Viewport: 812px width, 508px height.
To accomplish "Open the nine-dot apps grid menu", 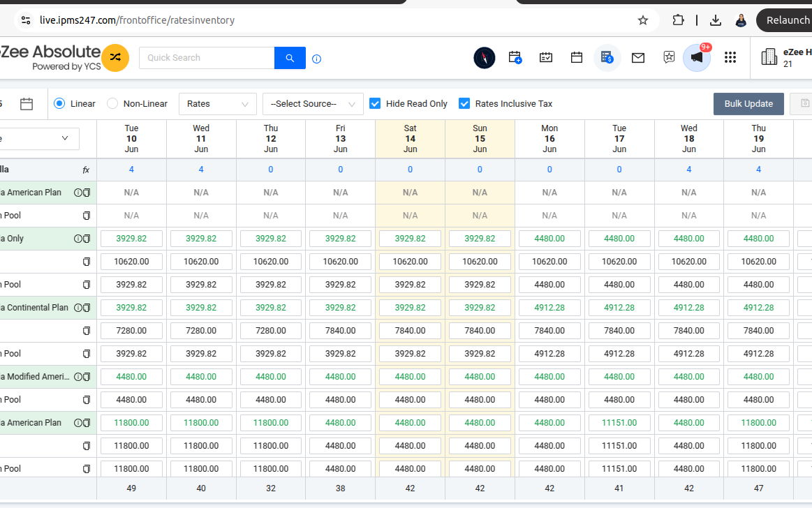I will click(730, 58).
